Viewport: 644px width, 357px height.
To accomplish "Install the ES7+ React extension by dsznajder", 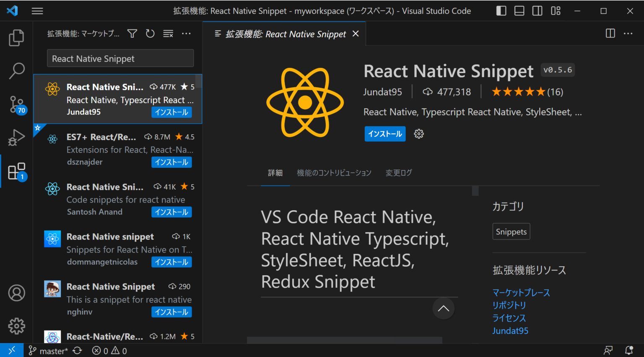I will click(171, 162).
